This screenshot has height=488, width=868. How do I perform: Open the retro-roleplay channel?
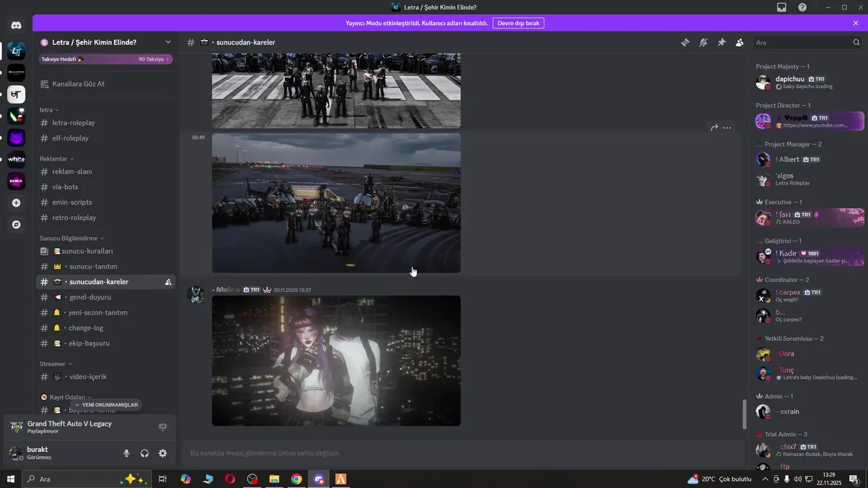pyautogui.click(x=106, y=218)
